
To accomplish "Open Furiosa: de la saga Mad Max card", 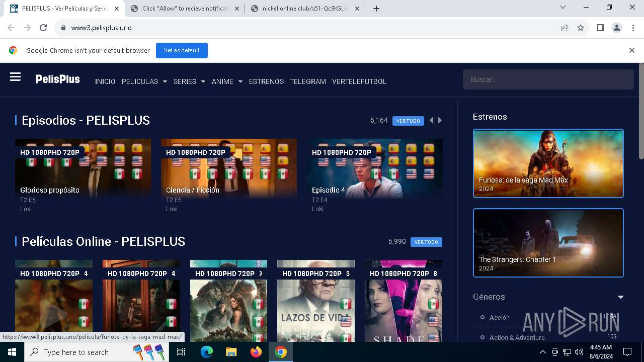I will (548, 163).
